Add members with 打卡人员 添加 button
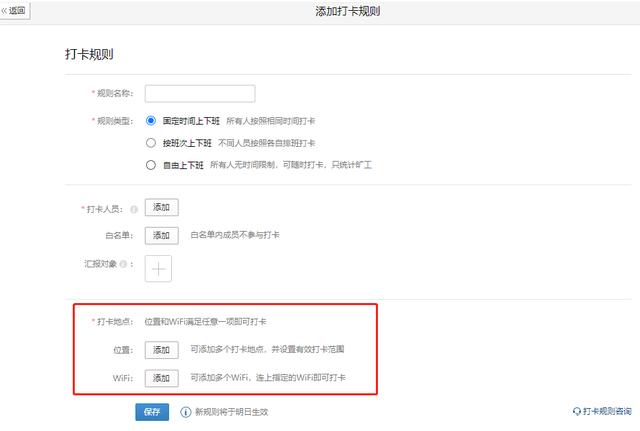The width and height of the screenshot is (640, 431). click(x=161, y=207)
